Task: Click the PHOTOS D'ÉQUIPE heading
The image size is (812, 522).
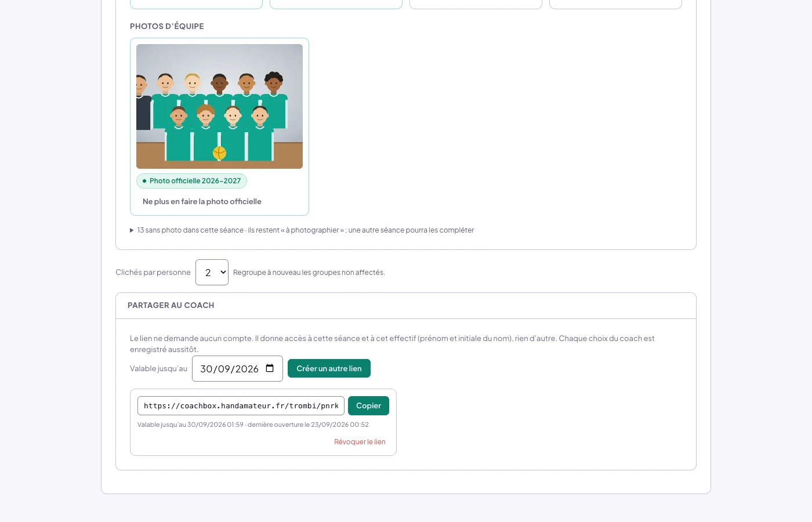Action: click(167, 26)
